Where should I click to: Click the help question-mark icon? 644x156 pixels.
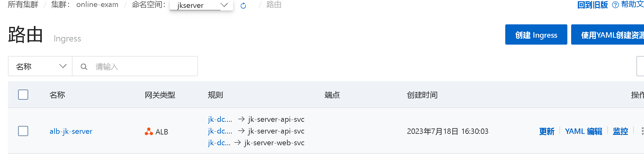[615, 5]
